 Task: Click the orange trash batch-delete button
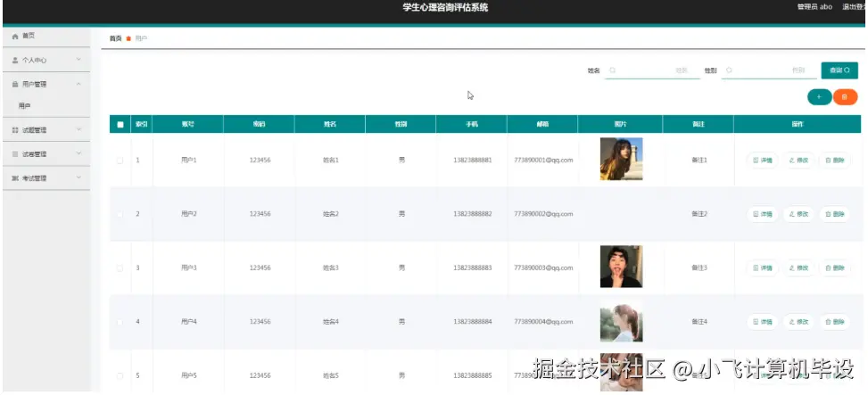845,97
